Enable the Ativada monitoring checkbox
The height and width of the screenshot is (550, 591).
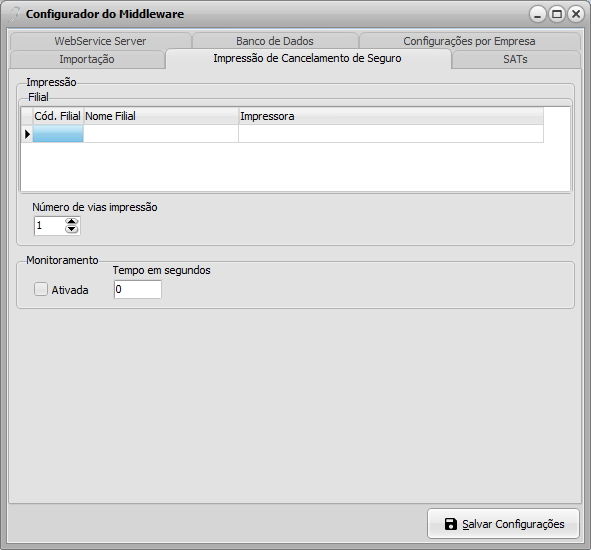(x=41, y=290)
